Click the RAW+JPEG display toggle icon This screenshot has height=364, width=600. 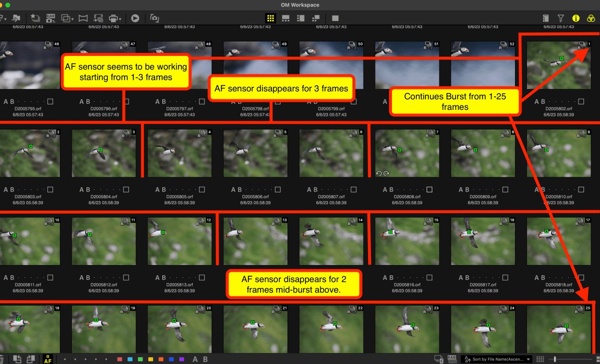coord(452,359)
